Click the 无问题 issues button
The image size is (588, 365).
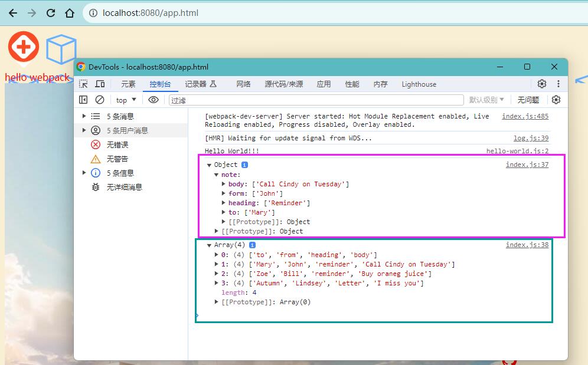(x=528, y=100)
